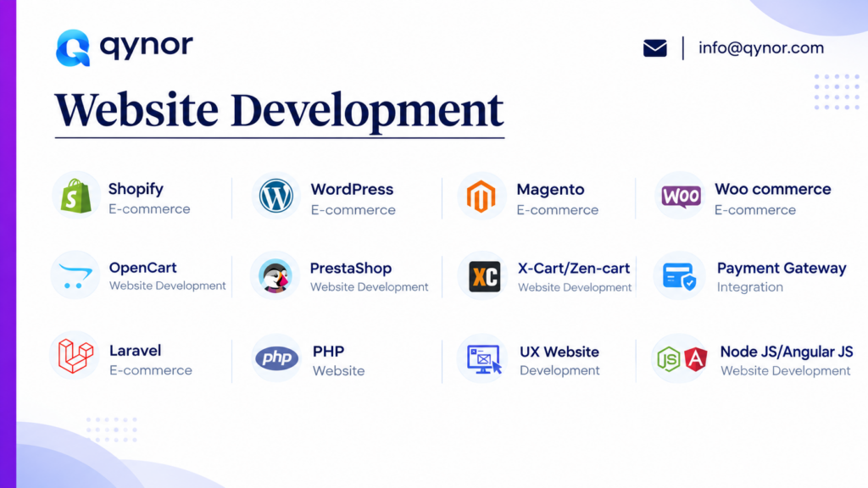Click E-commerce subtitle under WordPress
Viewport: 868px width, 488px height.
[353, 210]
